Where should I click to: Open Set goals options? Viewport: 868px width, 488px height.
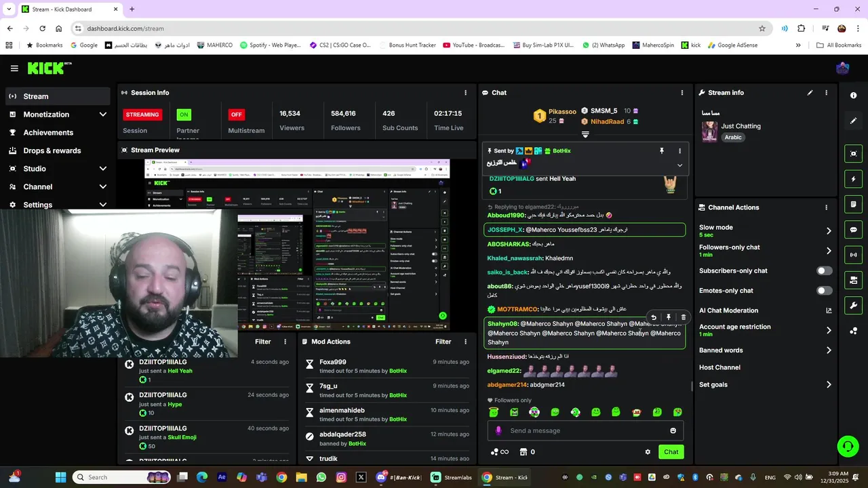(829, 385)
